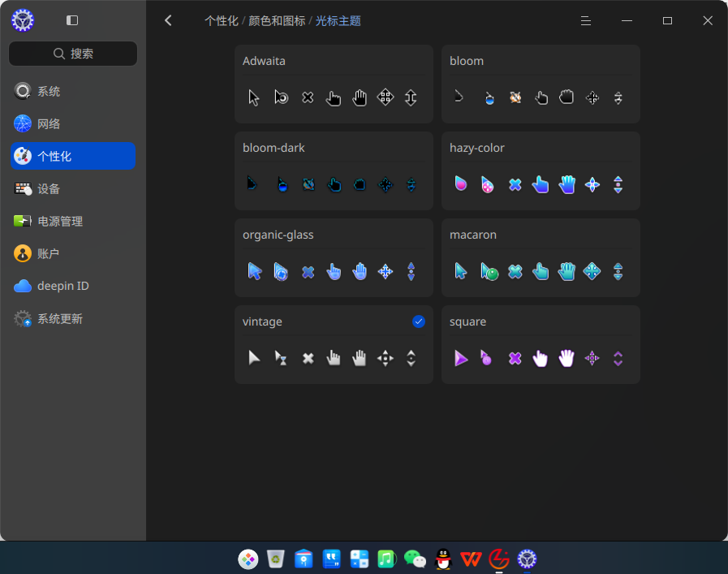Select 个性化 in the sidebar

pos(73,156)
